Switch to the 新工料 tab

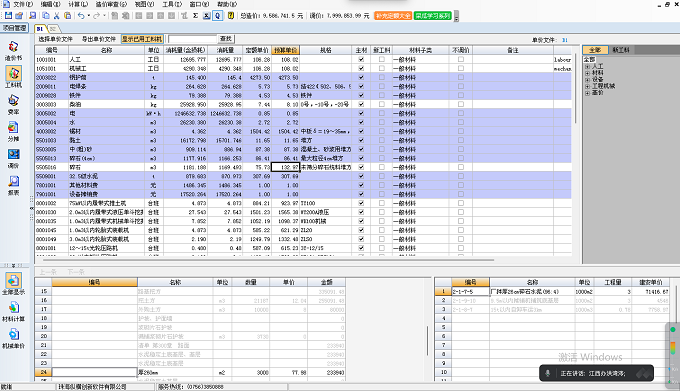point(621,50)
